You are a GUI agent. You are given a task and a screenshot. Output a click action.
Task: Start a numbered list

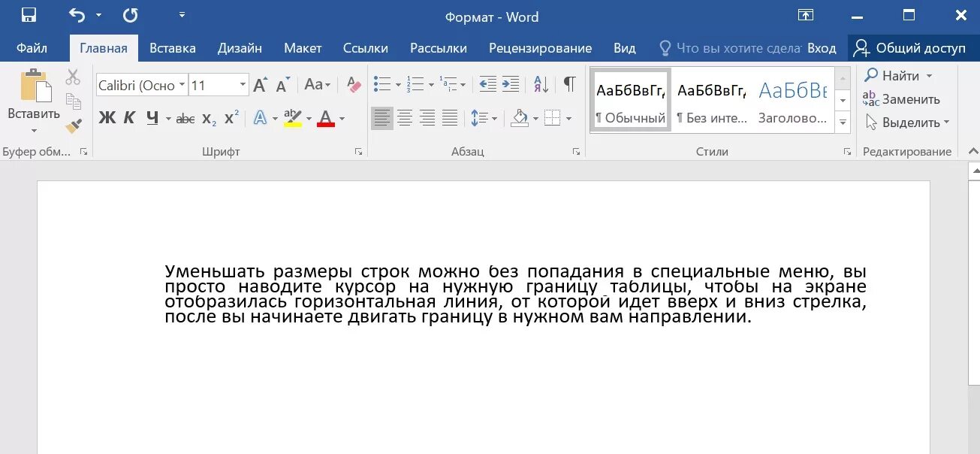pos(415,84)
